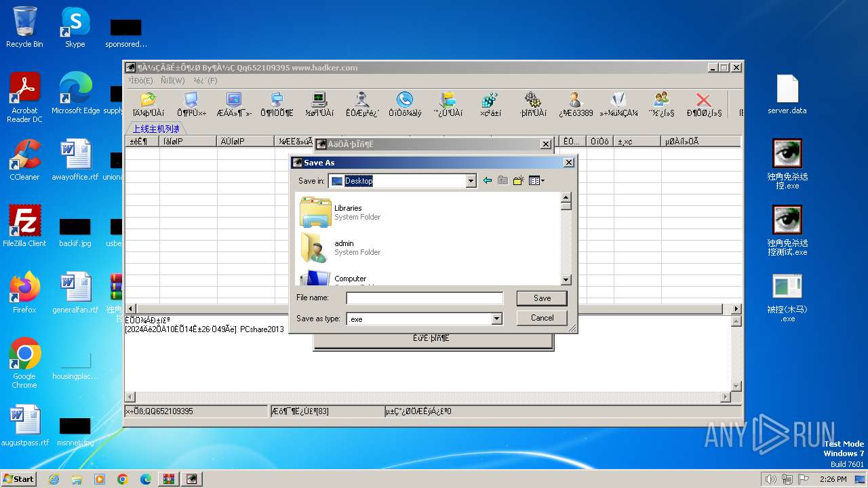This screenshot has width=868, height=488.
Task: Click the blue monitor screen-control toolbar icon
Action: coord(191,104)
